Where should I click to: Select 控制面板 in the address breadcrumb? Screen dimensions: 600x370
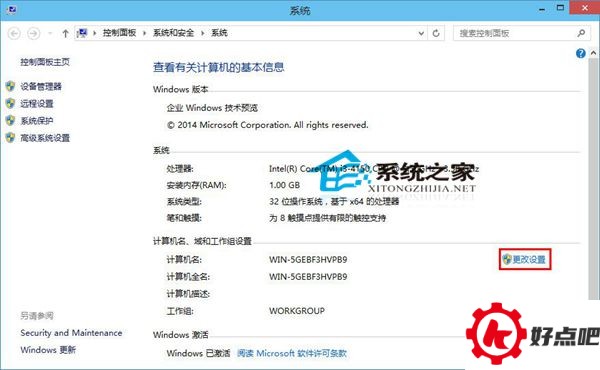click(119, 33)
